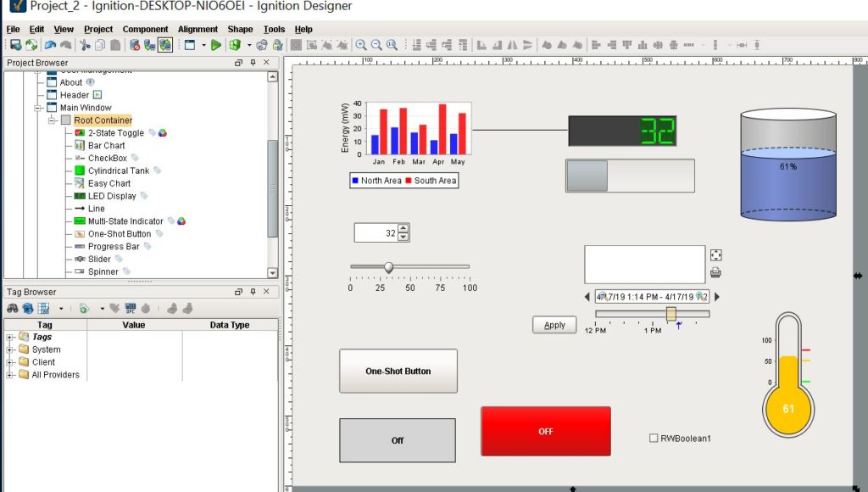Select the Zoom In tool in the toolbar
Screen dimensions: 868x492
pos(361,45)
